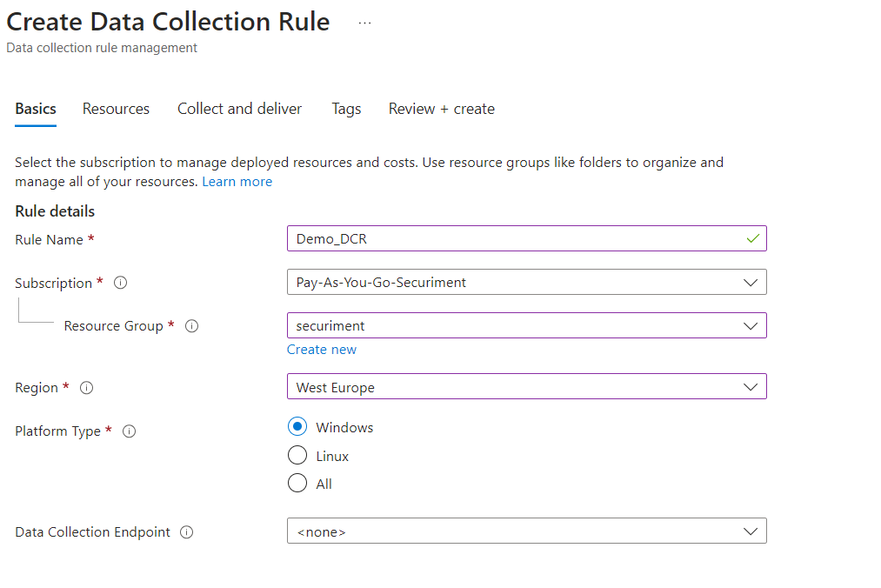Image resolution: width=881 pixels, height=588 pixels.
Task: Open the ellipsis menu beside page title
Action: pyautogui.click(x=364, y=23)
